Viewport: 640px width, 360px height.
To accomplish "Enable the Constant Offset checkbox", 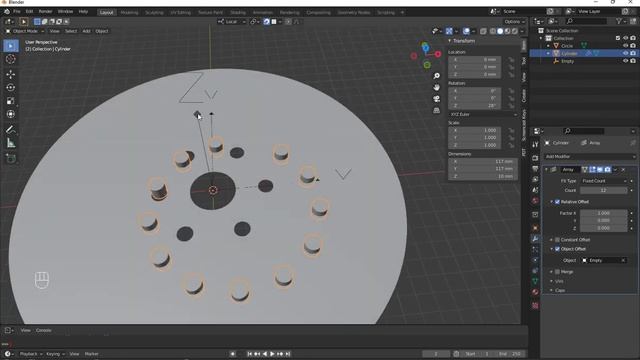I will point(557,240).
